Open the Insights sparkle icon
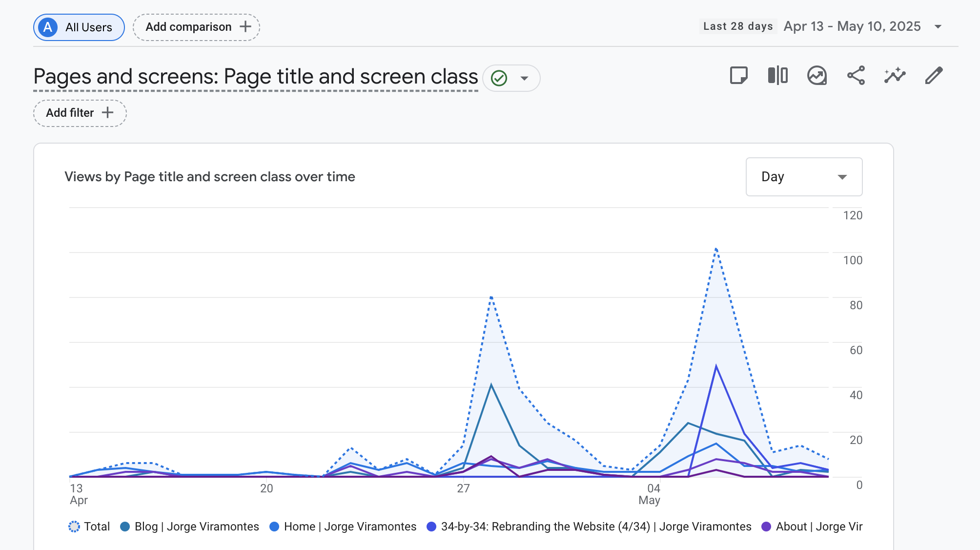Image resolution: width=980 pixels, height=550 pixels. click(x=895, y=76)
